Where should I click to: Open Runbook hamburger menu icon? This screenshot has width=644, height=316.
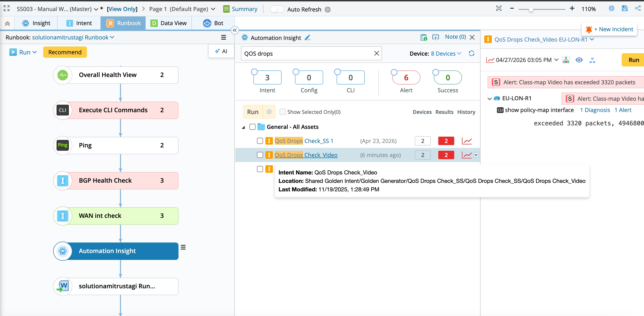224,38
